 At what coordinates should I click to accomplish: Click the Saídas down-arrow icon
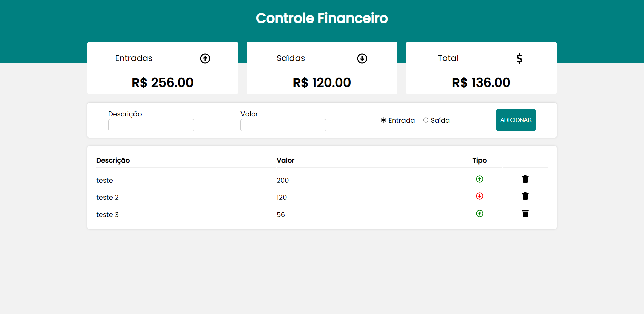coord(362,58)
